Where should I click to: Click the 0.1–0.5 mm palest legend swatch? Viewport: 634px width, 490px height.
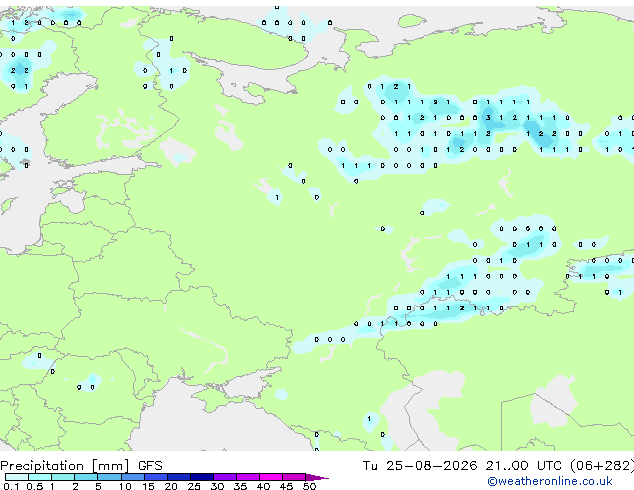17,477
